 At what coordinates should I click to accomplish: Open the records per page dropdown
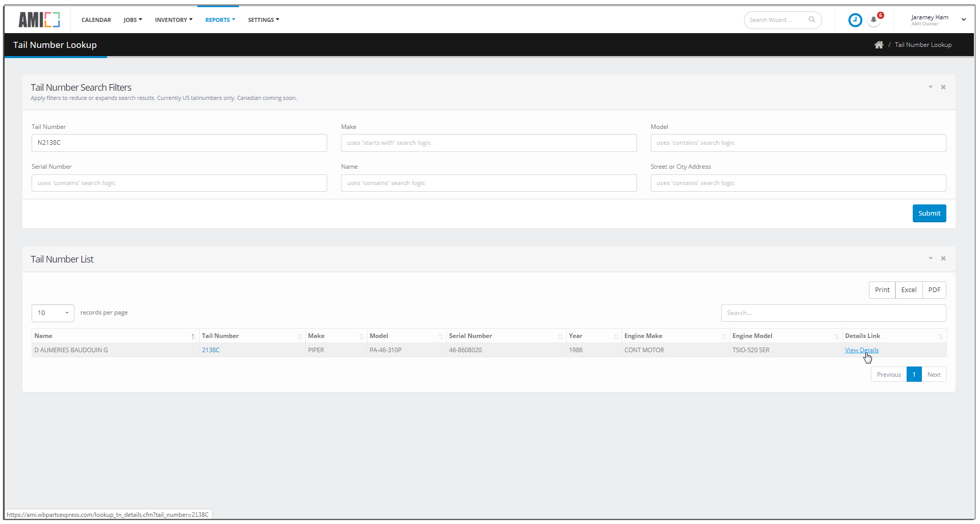click(x=53, y=313)
